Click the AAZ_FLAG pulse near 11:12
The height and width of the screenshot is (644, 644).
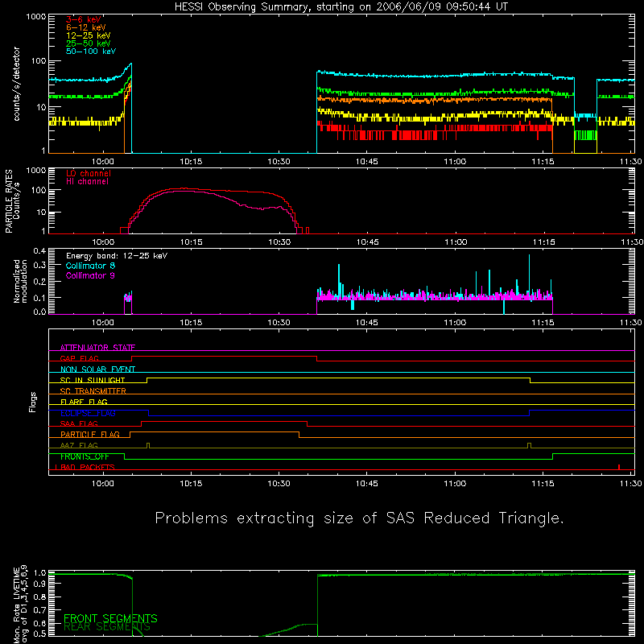(529, 446)
